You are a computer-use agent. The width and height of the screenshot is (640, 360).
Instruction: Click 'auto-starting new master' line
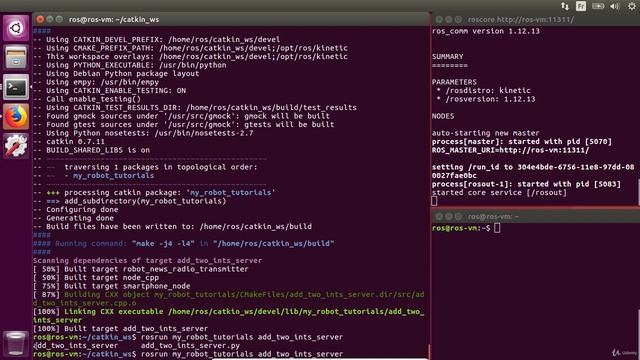[x=486, y=133]
